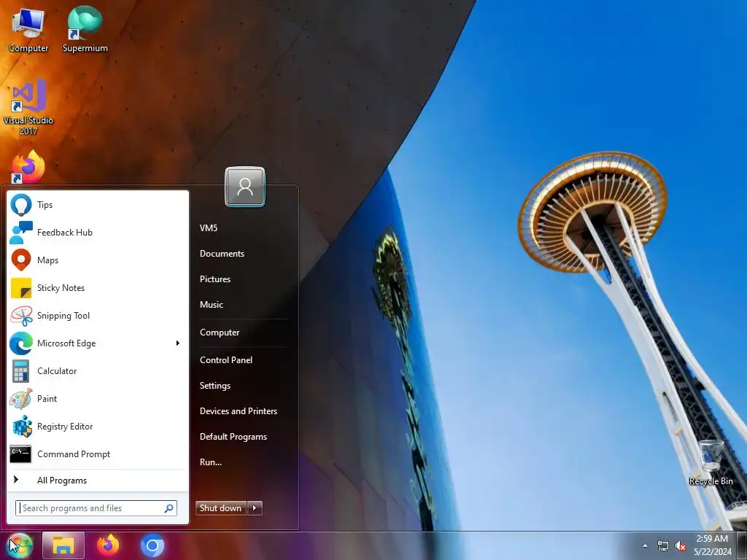The image size is (747, 560).
Task: Open Paint palette icon
Action: pos(21,399)
